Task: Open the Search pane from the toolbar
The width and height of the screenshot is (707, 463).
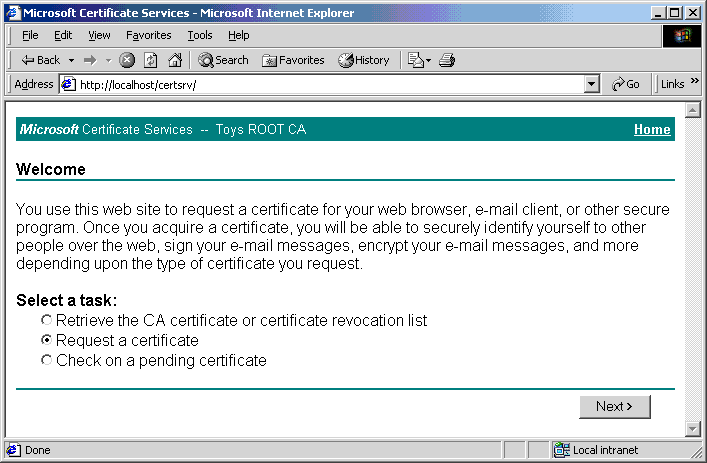Action: [x=223, y=60]
